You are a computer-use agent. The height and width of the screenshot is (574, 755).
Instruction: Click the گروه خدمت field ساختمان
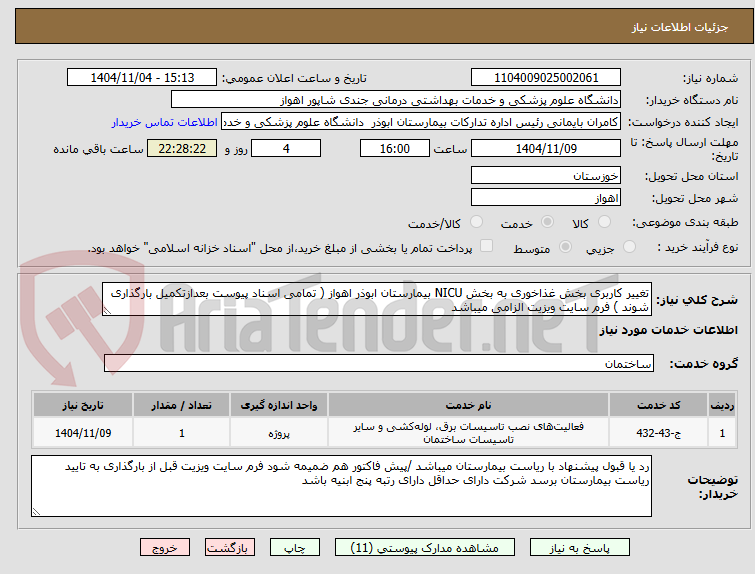point(378,364)
